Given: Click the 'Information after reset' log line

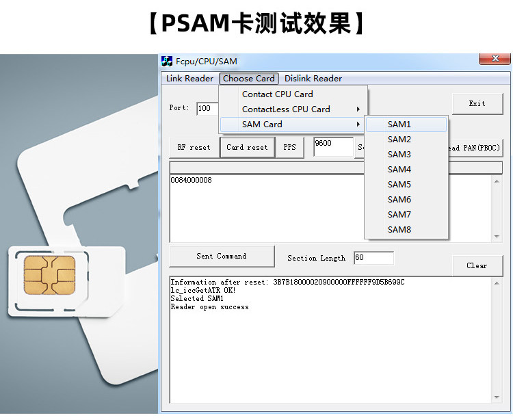Looking at the screenshot, I should (x=287, y=282).
